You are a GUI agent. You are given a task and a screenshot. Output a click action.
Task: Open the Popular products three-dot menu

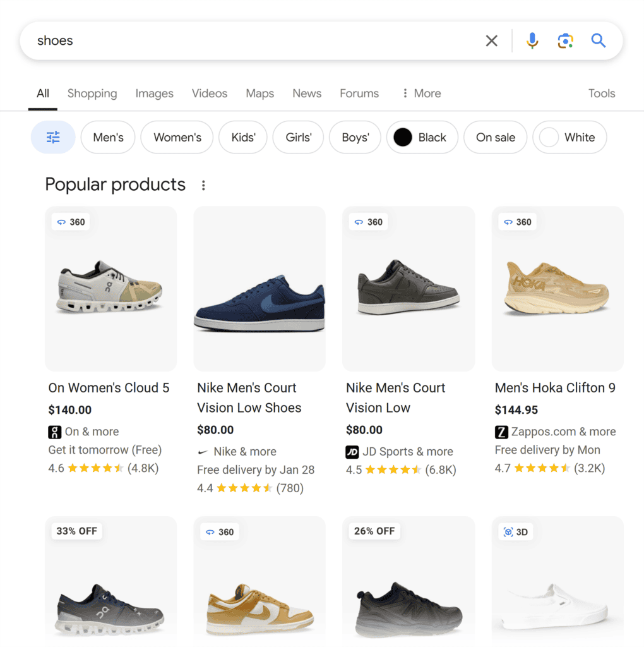pyautogui.click(x=203, y=184)
